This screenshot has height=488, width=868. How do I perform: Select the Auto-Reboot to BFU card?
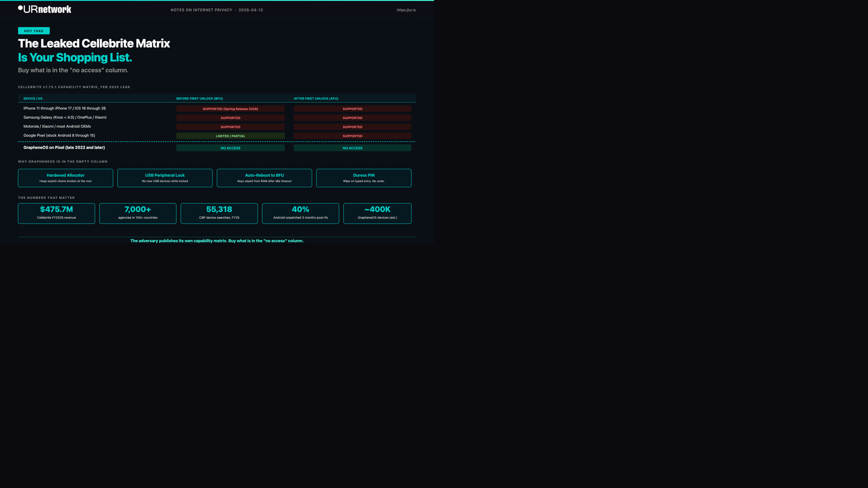(264, 178)
